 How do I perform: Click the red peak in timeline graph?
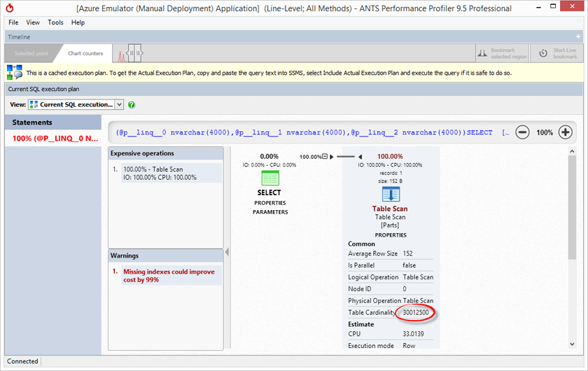tap(122, 56)
